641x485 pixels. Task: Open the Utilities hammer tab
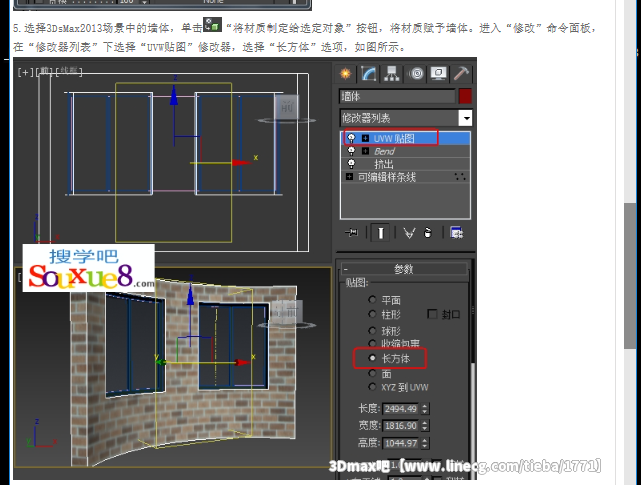461,74
